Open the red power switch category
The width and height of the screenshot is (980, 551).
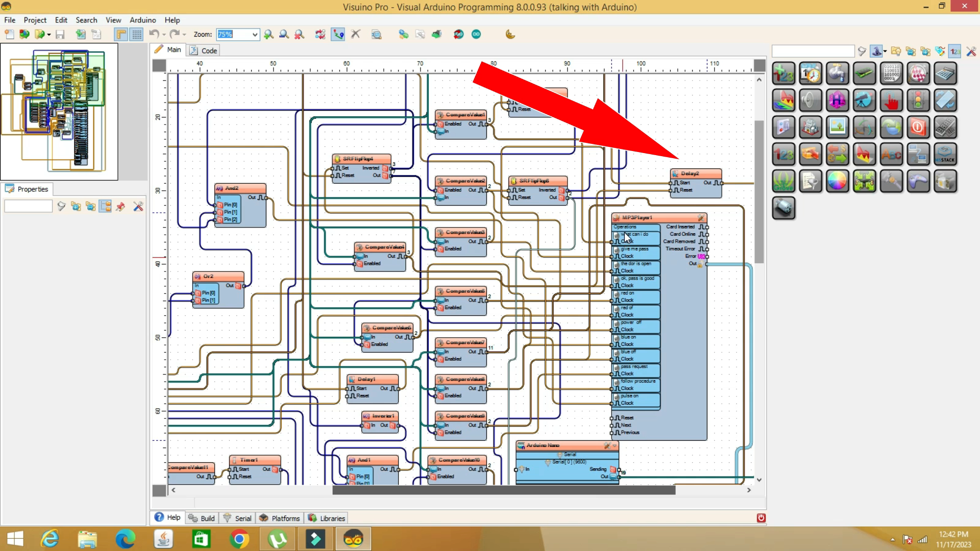point(918,127)
